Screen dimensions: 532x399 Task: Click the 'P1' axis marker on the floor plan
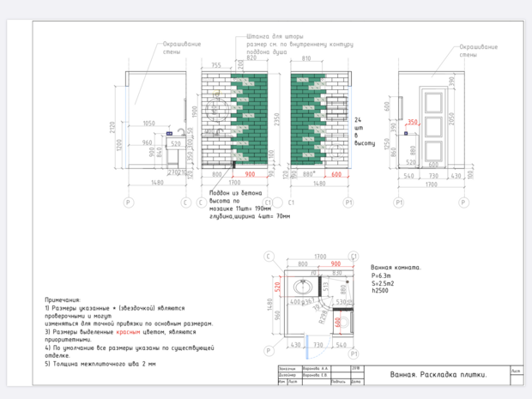tap(354, 354)
